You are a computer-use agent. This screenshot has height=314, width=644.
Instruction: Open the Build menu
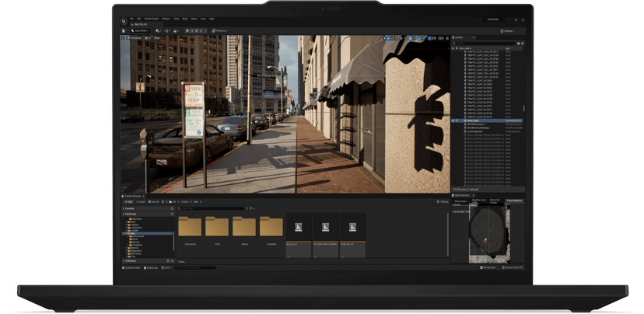tap(185, 19)
